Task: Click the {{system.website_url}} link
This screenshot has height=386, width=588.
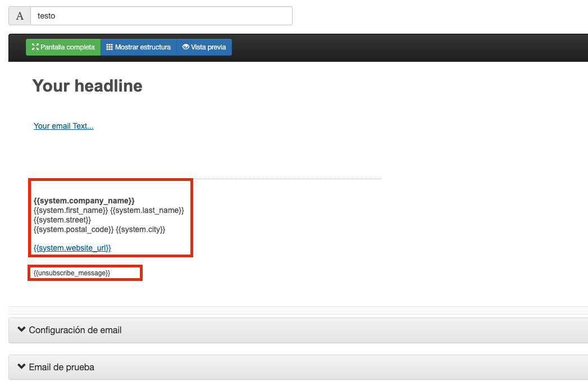Action: pos(72,248)
